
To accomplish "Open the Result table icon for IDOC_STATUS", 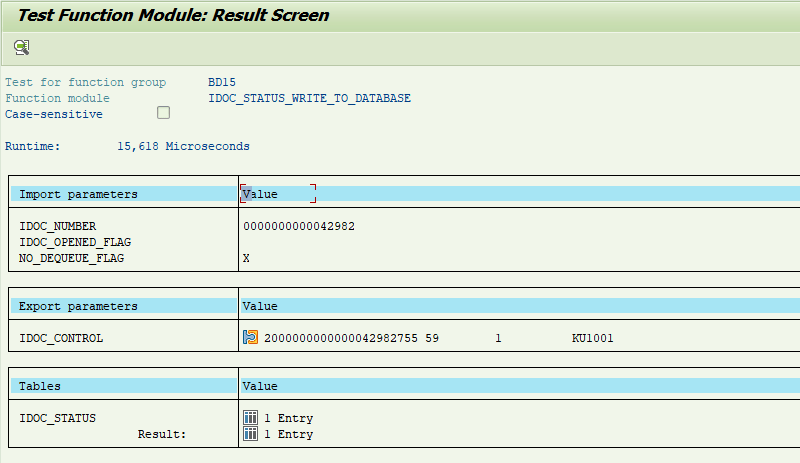I will [251, 434].
